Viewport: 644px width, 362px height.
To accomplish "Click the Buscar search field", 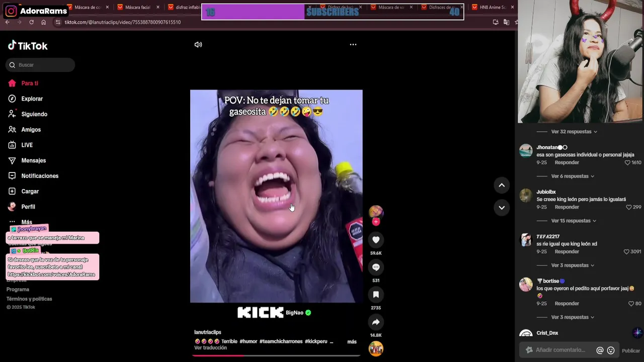I will (40, 65).
